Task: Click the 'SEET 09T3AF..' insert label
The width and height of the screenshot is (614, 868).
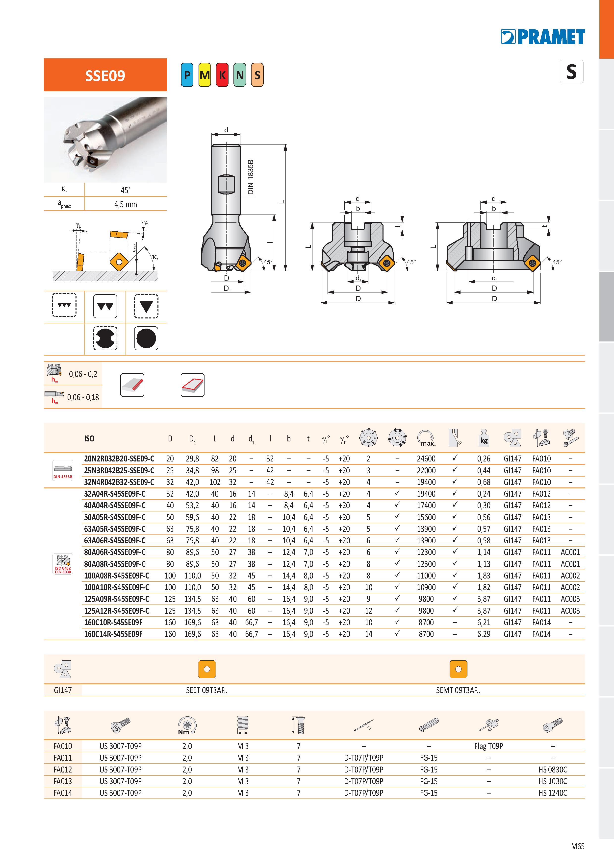Action: point(207,690)
